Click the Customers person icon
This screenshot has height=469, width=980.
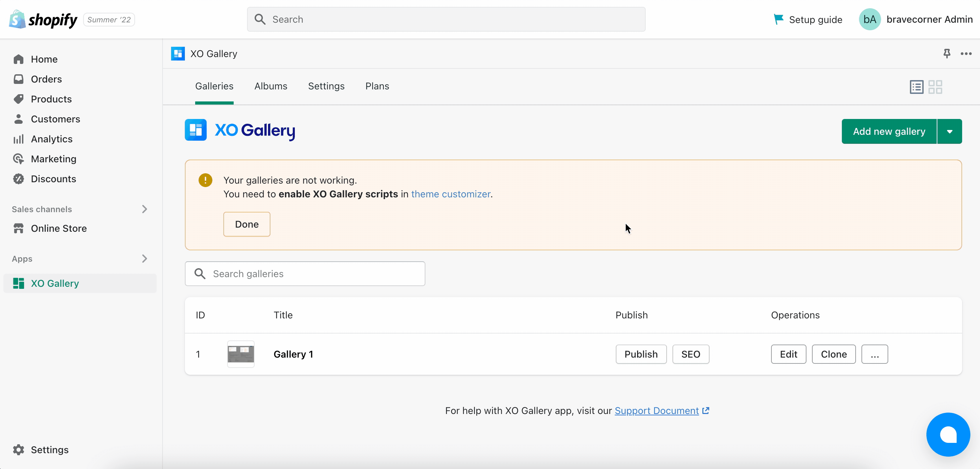point(18,119)
